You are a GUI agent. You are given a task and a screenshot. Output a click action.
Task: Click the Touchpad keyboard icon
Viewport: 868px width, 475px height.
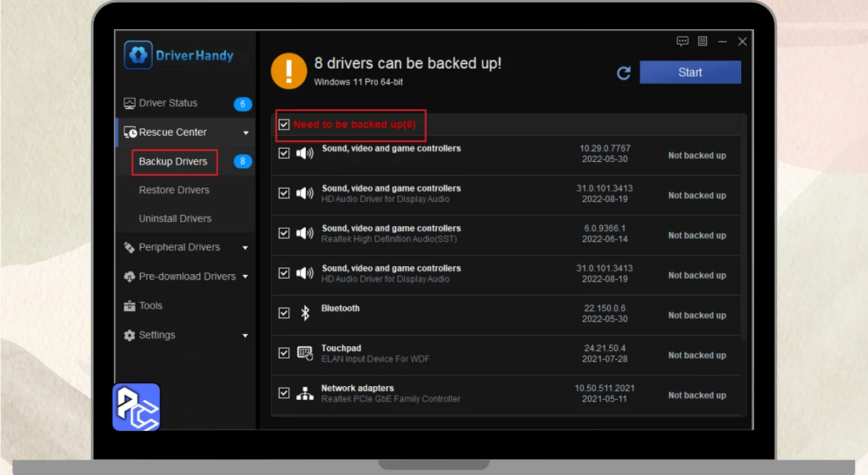[305, 353]
